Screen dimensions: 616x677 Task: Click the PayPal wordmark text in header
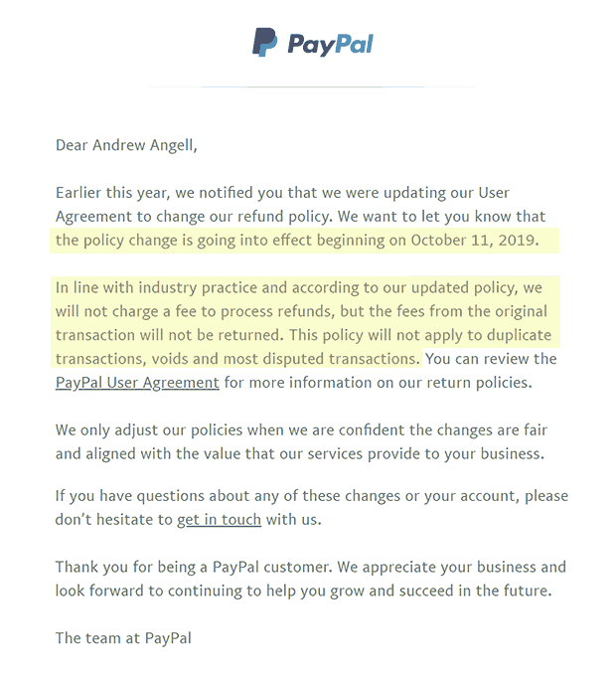[331, 45]
